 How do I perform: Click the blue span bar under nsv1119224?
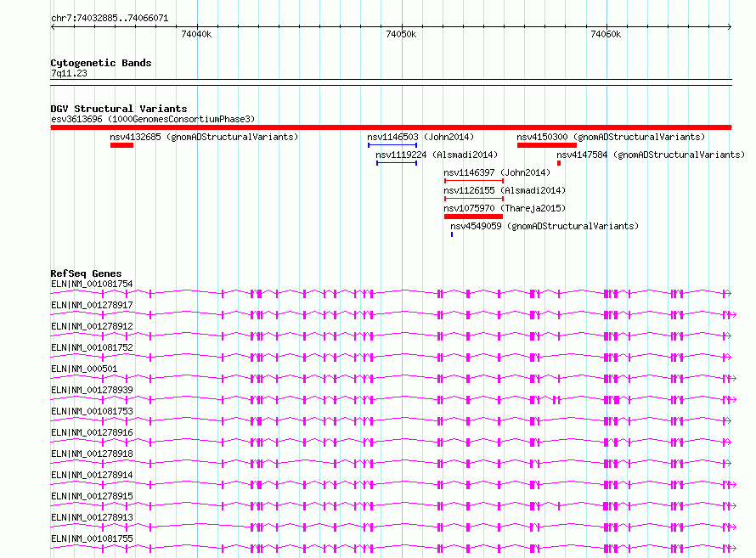click(397, 163)
